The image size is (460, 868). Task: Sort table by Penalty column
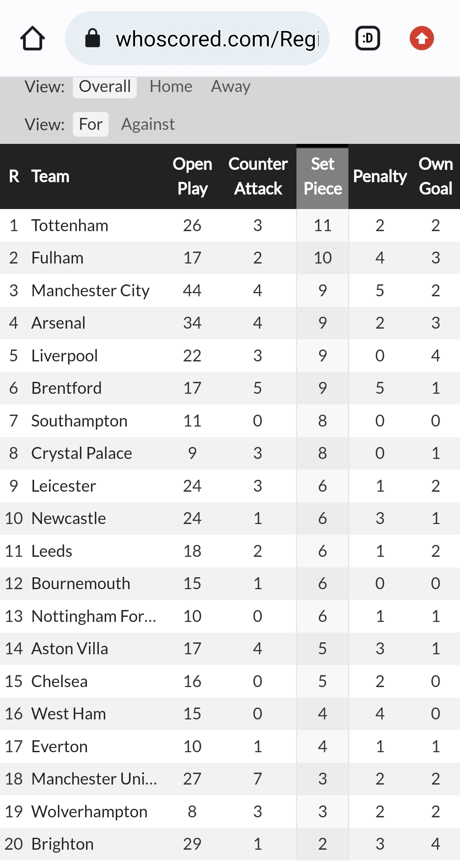pos(380,176)
